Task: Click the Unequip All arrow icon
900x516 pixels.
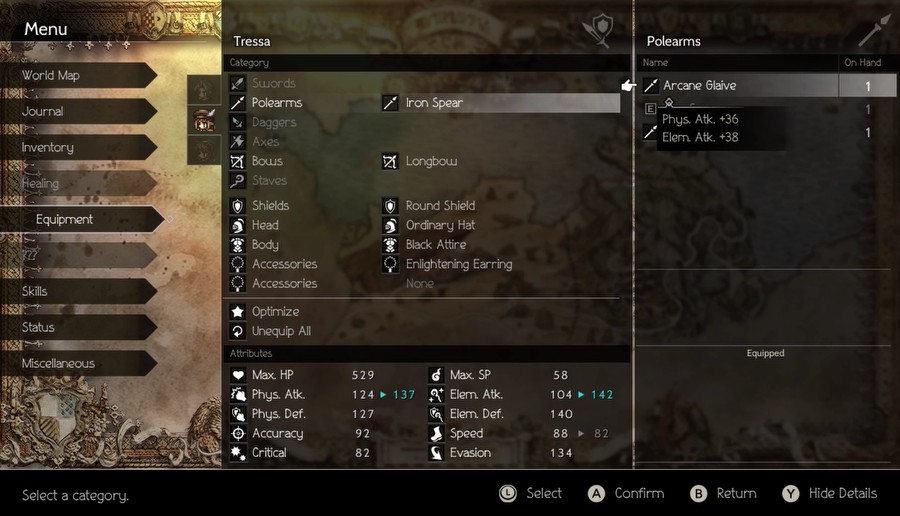Action: (238, 331)
